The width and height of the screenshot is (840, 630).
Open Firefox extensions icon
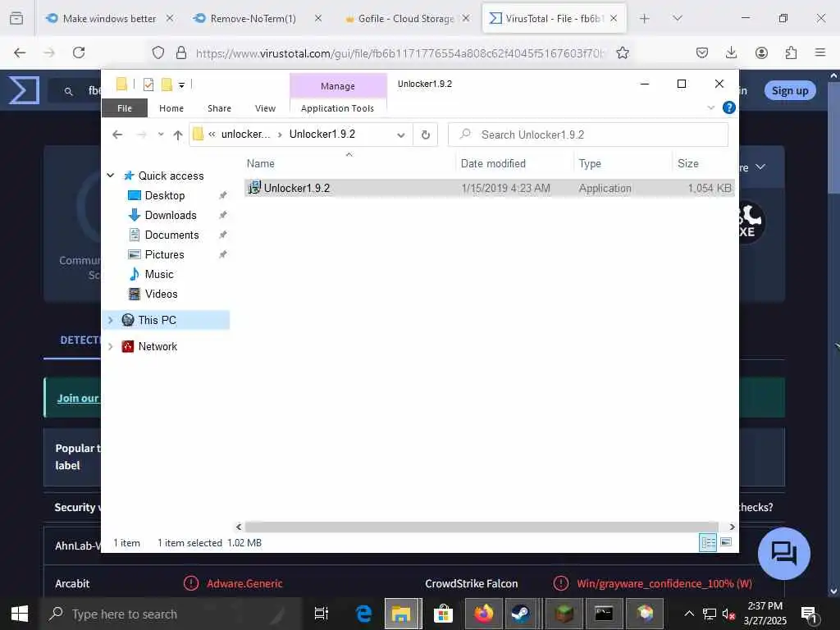[x=791, y=52]
